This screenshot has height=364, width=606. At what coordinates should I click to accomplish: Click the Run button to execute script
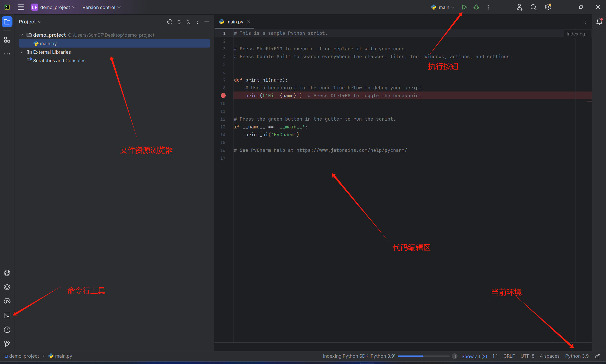464,7
